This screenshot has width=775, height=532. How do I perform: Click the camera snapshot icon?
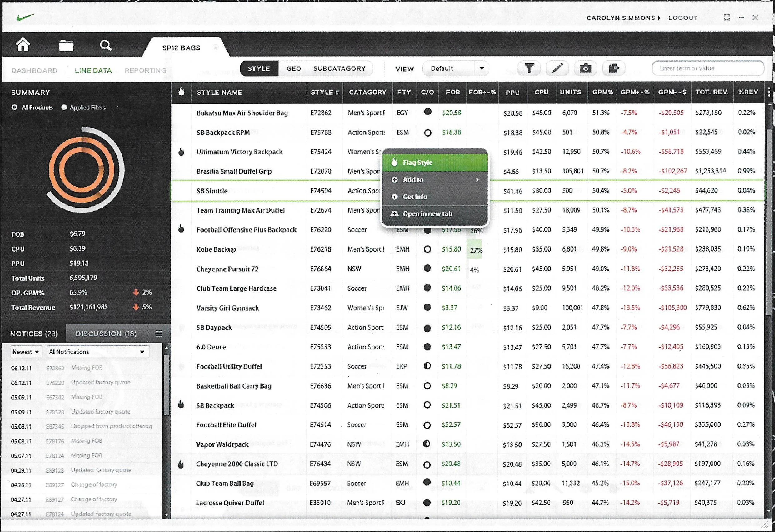pyautogui.click(x=586, y=68)
